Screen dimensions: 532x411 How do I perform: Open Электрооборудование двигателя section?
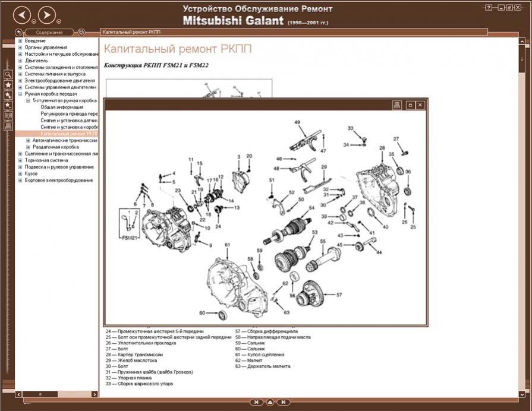click(x=60, y=81)
